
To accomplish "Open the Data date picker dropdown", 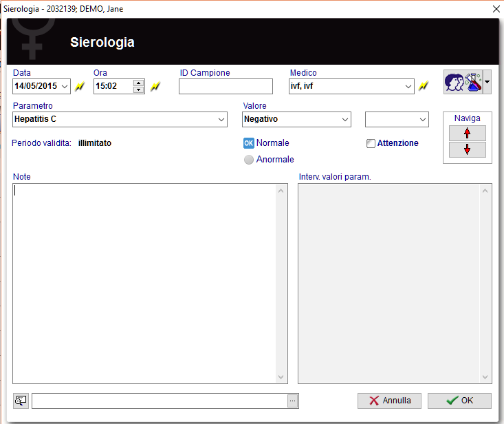I will [65, 87].
